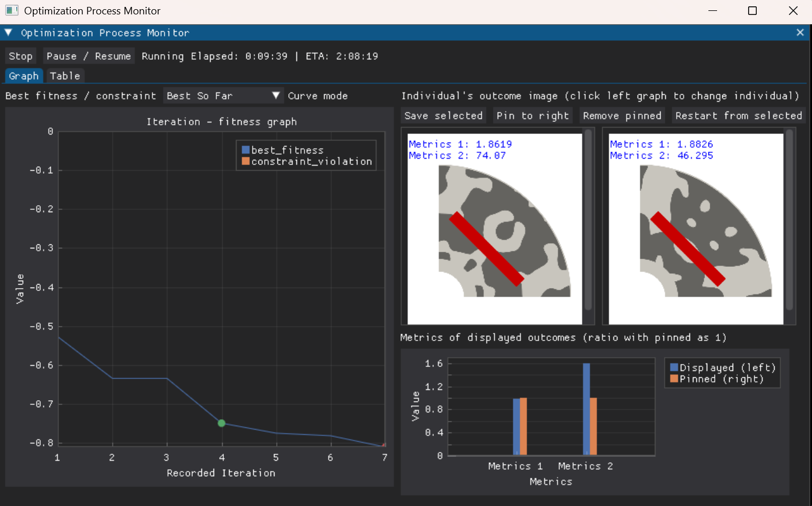
Task: Click the blue Metrics 2 bar
Action: pos(586,409)
